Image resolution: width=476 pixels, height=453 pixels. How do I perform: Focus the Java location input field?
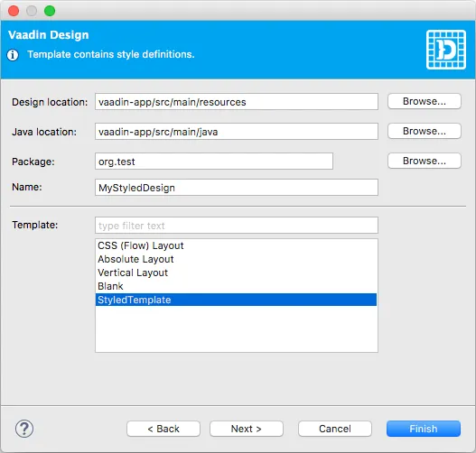click(237, 132)
